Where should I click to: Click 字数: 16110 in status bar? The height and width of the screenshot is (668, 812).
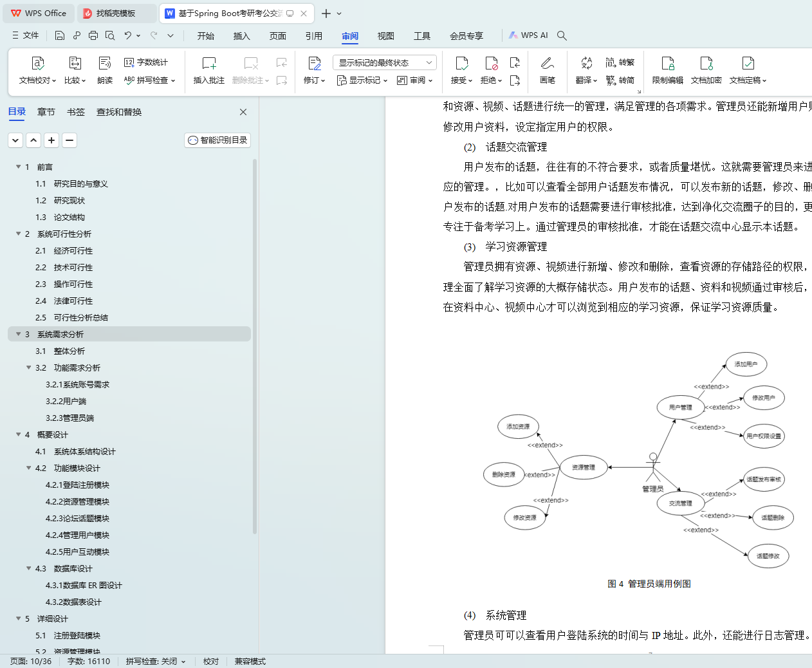[89, 661]
